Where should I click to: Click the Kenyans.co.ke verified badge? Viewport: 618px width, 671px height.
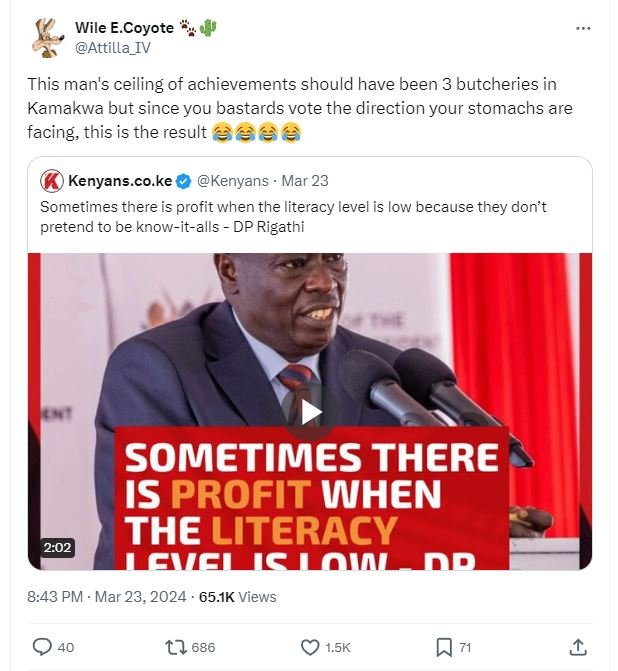tap(184, 181)
